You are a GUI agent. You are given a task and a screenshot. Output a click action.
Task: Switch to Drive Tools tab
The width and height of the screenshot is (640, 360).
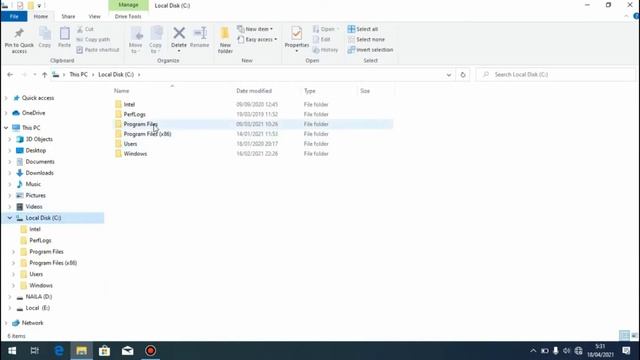click(x=128, y=16)
